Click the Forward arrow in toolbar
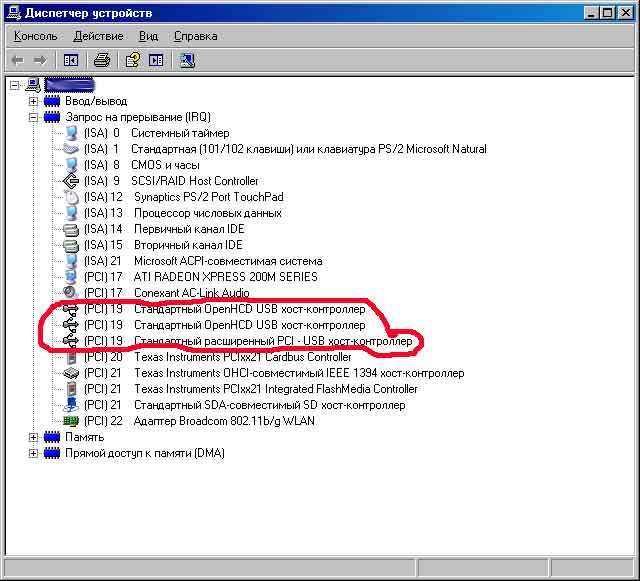Image resolution: width=640 pixels, height=581 pixels. 41,60
